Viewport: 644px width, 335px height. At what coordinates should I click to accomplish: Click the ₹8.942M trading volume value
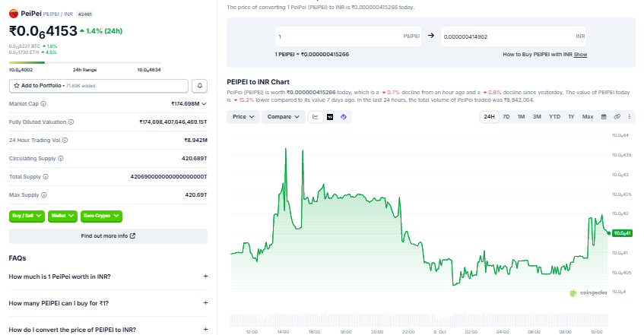195,141
